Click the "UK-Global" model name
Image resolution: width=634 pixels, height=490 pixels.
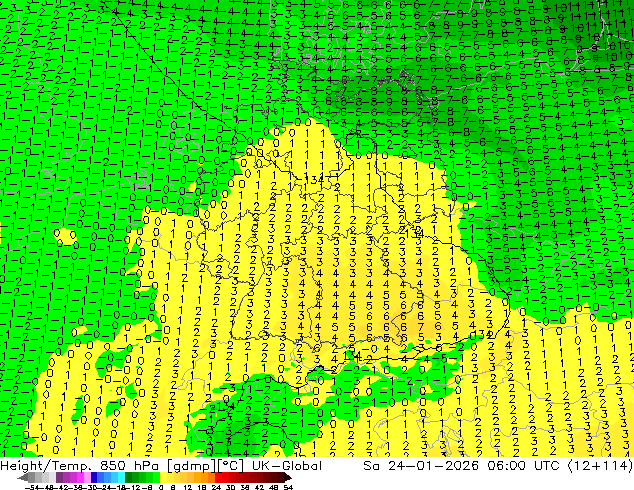click(x=287, y=466)
